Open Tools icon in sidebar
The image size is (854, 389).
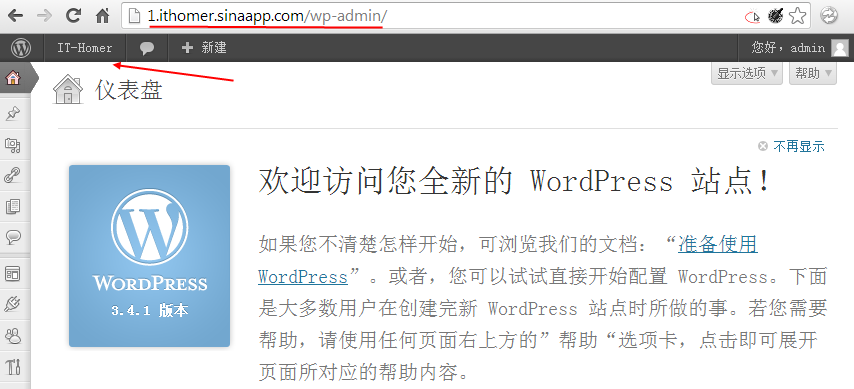[x=13, y=367]
